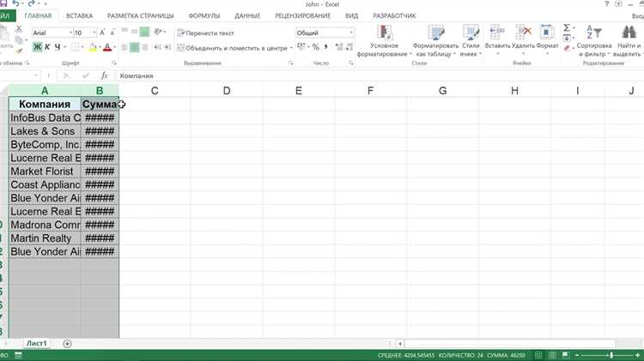Toggle underline (Ч) formatting

coord(57,47)
